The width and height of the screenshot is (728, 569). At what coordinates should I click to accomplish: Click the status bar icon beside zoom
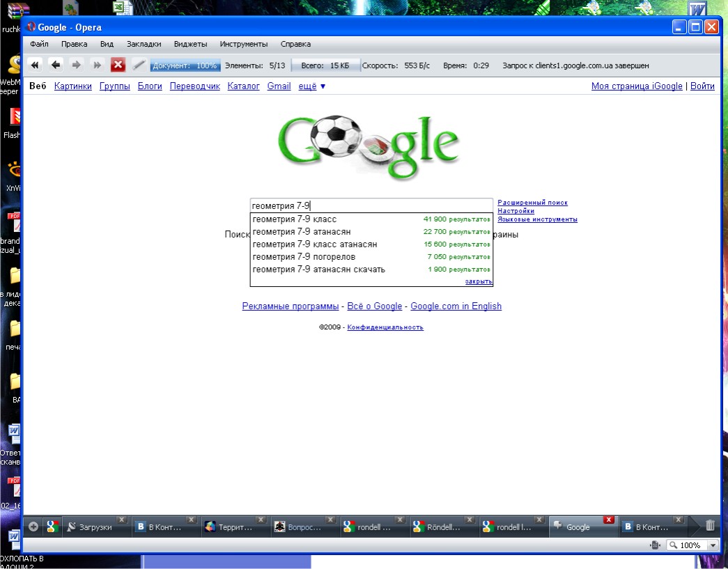tap(655, 545)
